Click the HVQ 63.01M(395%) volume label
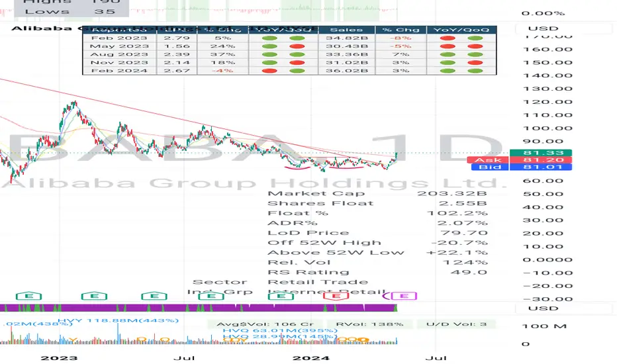 280,330
